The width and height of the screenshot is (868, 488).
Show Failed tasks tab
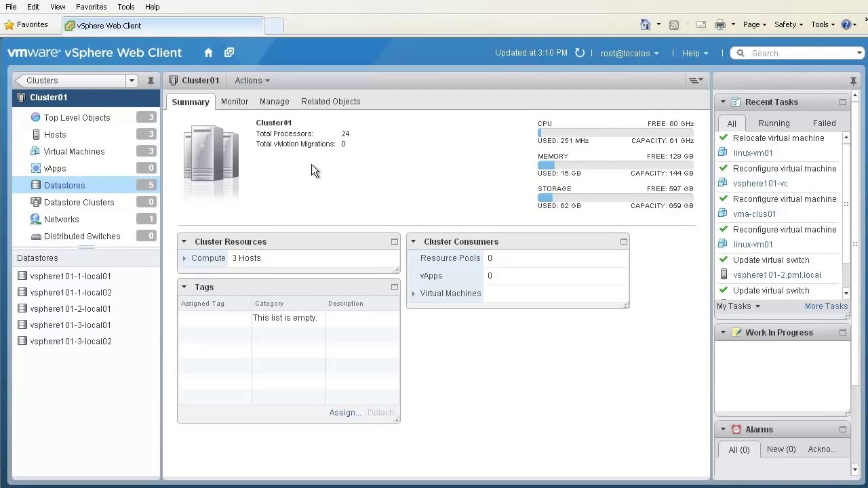(x=824, y=123)
